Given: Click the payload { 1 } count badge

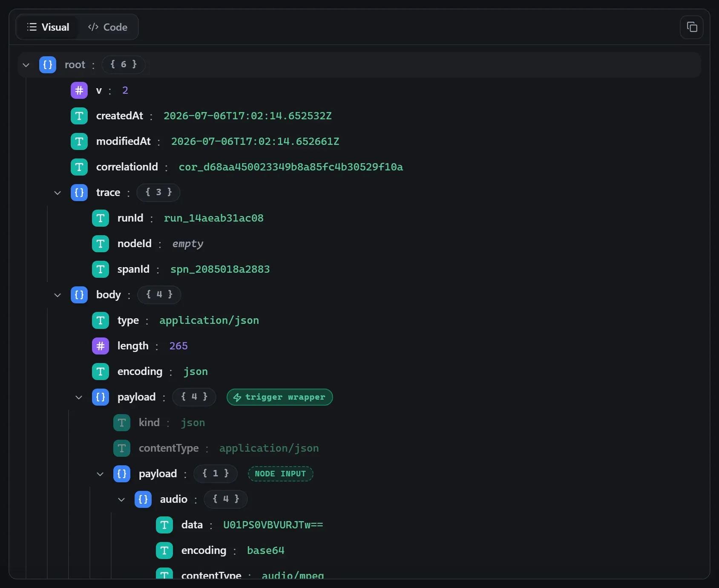Looking at the screenshot, I should tap(216, 473).
